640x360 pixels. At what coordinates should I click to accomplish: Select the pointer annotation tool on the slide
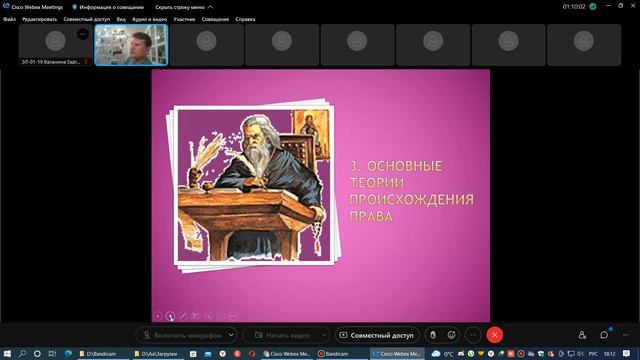click(171, 316)
